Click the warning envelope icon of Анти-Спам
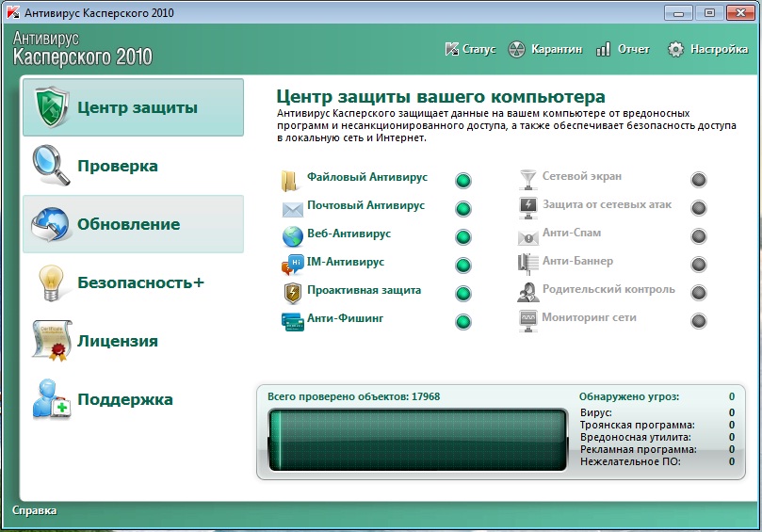Viewport: 762px width, 532px height. click(x=527, y=237)
